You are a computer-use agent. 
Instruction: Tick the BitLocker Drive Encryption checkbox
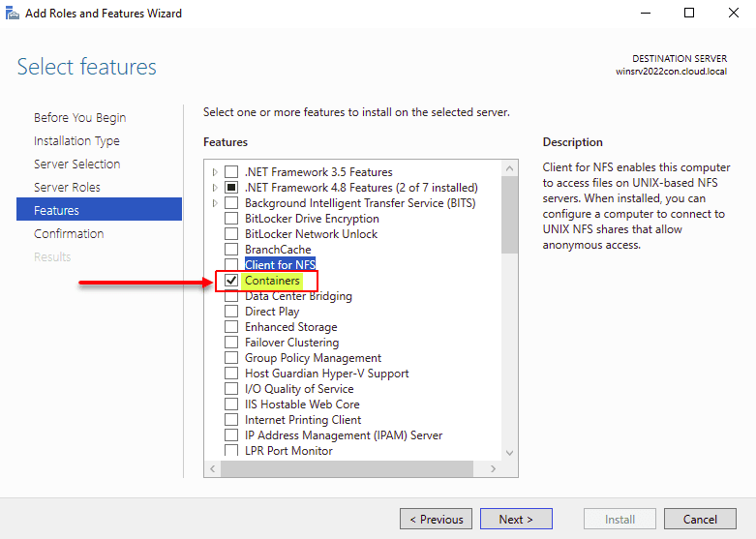coord(231,219)
